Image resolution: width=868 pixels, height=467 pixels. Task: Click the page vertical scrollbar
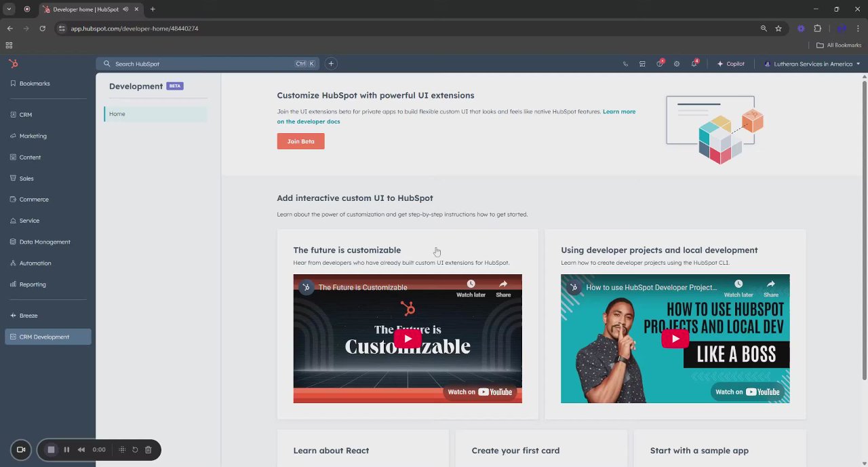coord(864,231)
